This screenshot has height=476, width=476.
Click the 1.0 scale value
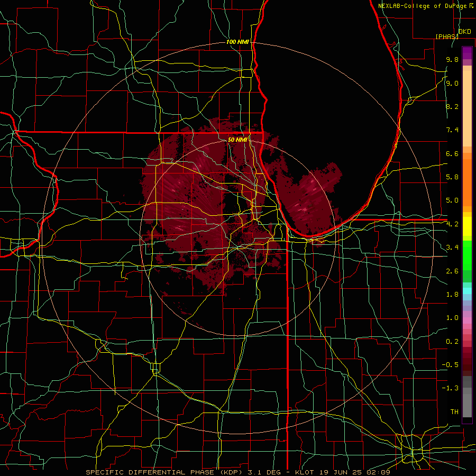point(452,318)
